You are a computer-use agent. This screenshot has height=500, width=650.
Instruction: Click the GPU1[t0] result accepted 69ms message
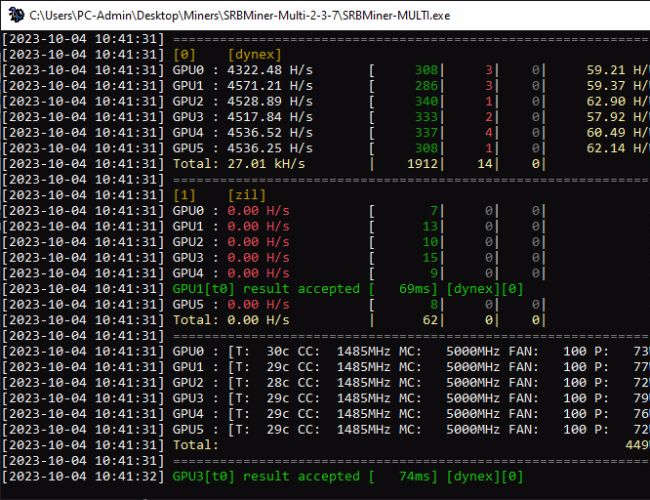[x=306, y=288]
